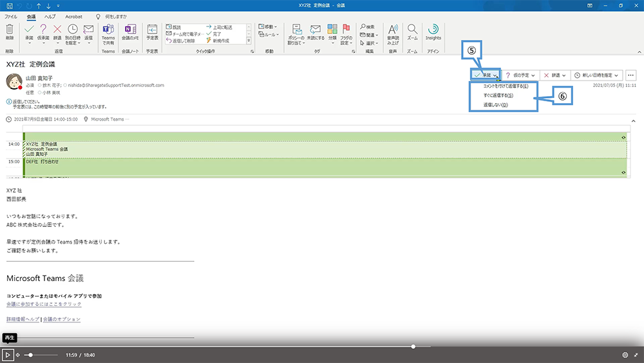Adjust the video volume slider
This screenshot has height=363, width=644.
click(41, 355)
